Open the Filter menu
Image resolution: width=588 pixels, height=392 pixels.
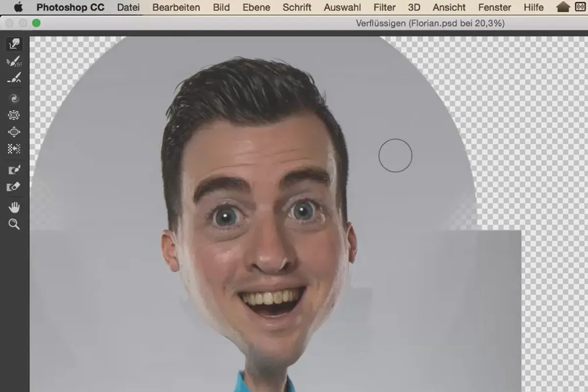click(384, 7)
